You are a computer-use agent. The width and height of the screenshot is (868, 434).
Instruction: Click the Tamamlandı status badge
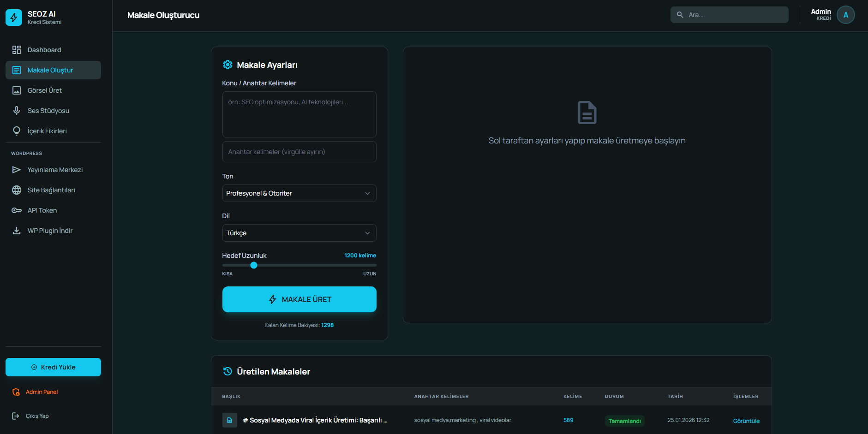(x=624, y=421)
